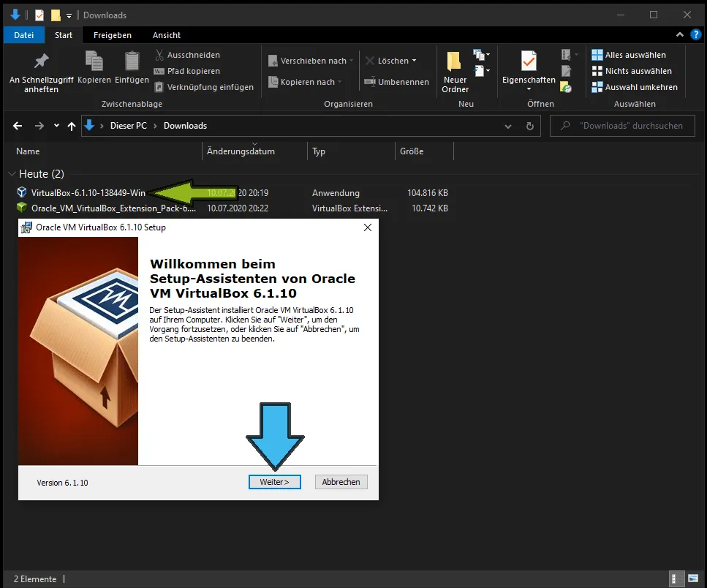This screenshot has width=707, height=588.
Task: Click Abbrechen in the setup wizard
Action: point(341,481)
